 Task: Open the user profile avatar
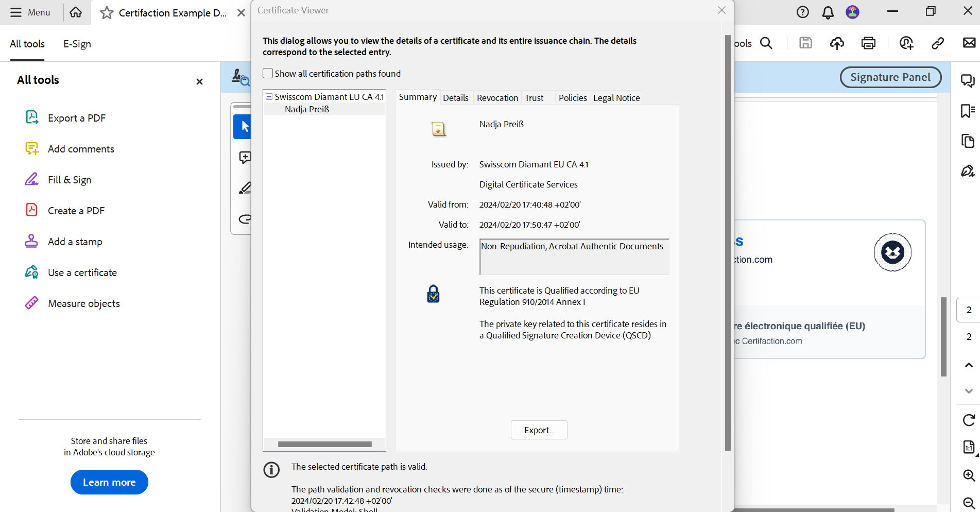click(x=852, y=12)
